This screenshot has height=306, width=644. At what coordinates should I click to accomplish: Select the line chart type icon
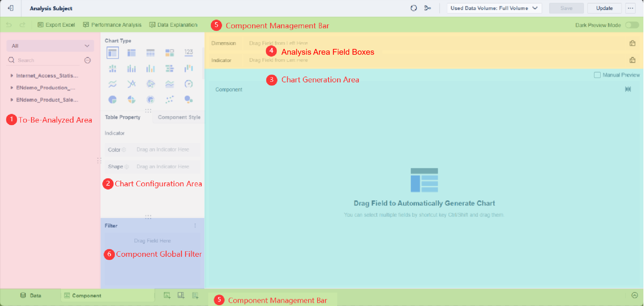coord(112,84)
